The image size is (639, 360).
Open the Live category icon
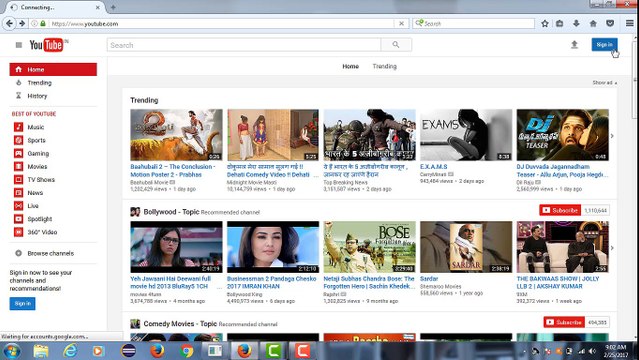pos(18,206)
